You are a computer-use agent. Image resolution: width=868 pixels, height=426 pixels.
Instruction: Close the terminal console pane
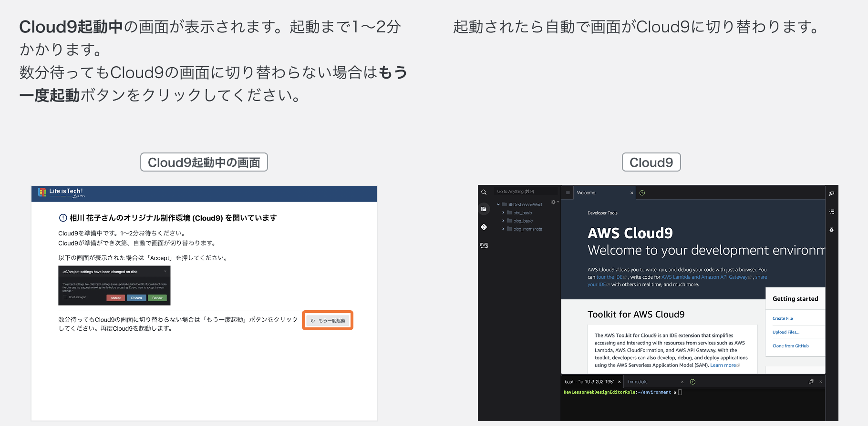tap(821, 382)
